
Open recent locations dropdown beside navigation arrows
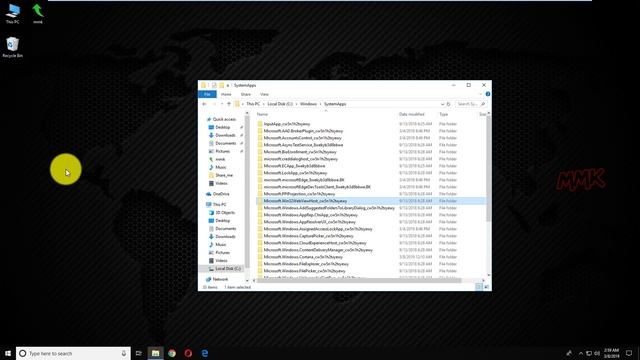pyautogui.click(x=222, y=104)
